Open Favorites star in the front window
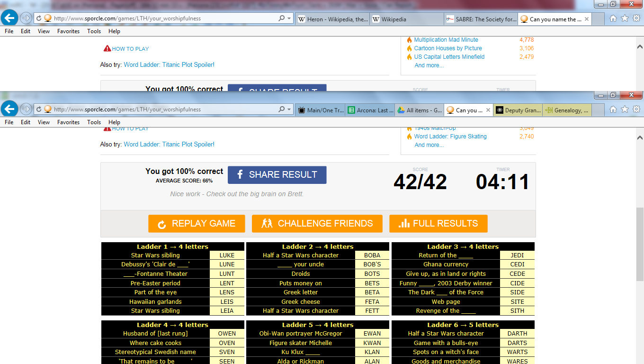This screenshot has height=364, width=644. click(625, 109)
